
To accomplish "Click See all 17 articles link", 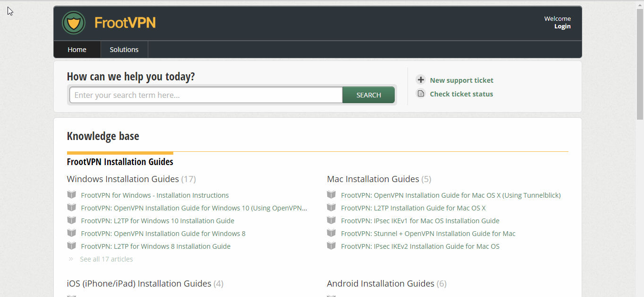I will (106, 259).
